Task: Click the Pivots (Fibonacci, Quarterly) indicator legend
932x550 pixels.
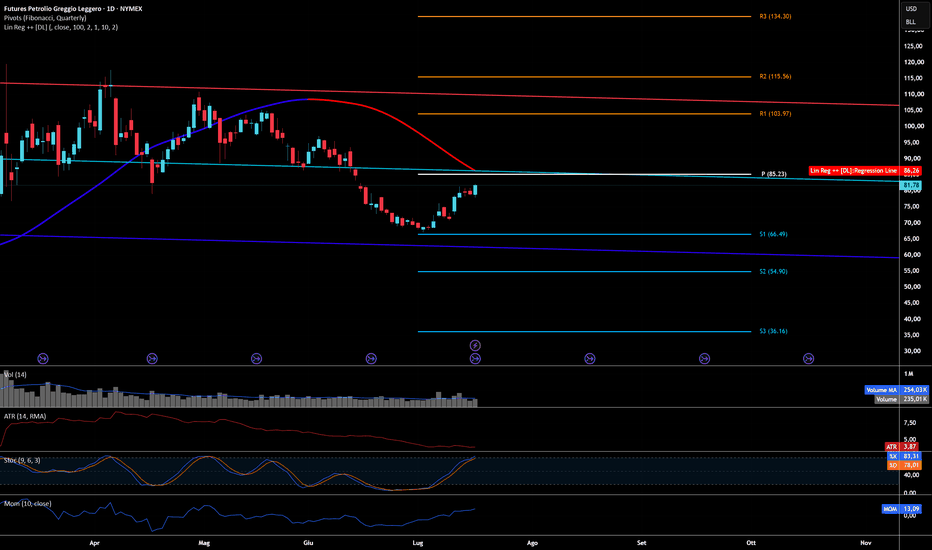Action: pos(45,18)
